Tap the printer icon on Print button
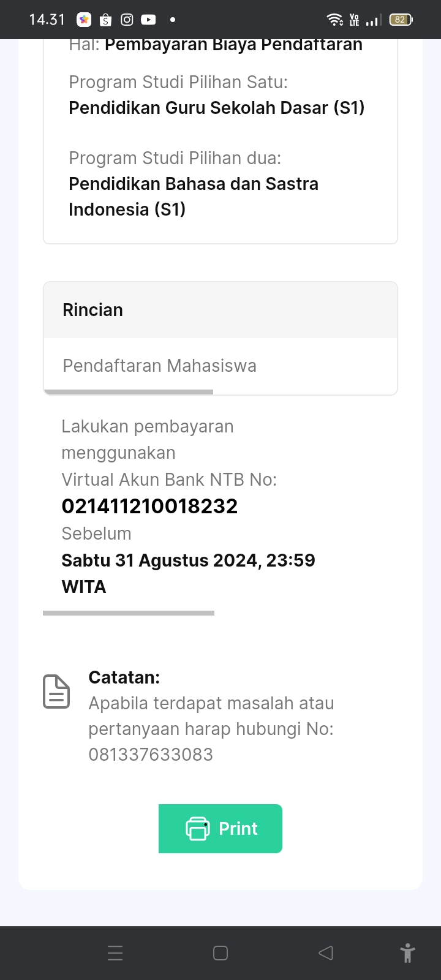This screenshot has height=980, width=441. click(197, 828)
